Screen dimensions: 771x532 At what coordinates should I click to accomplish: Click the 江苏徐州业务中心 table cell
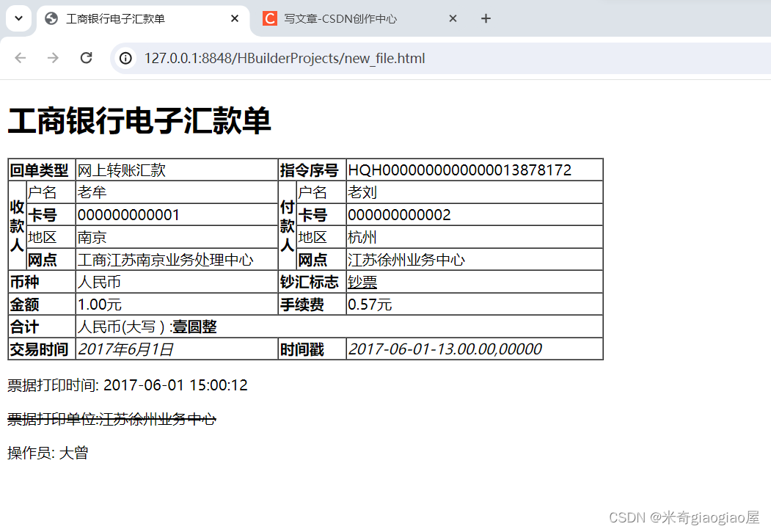pyautogui.click(x=475, y=260)
